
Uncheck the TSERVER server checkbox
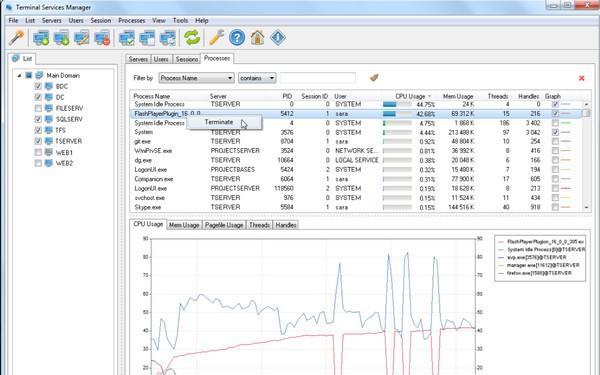pos(38,141)
